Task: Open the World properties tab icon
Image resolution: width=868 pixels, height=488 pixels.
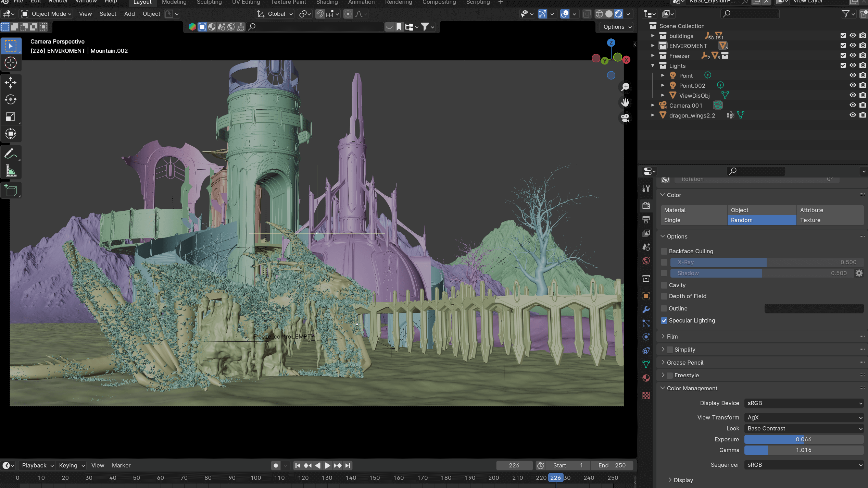Action: [646, 261]
